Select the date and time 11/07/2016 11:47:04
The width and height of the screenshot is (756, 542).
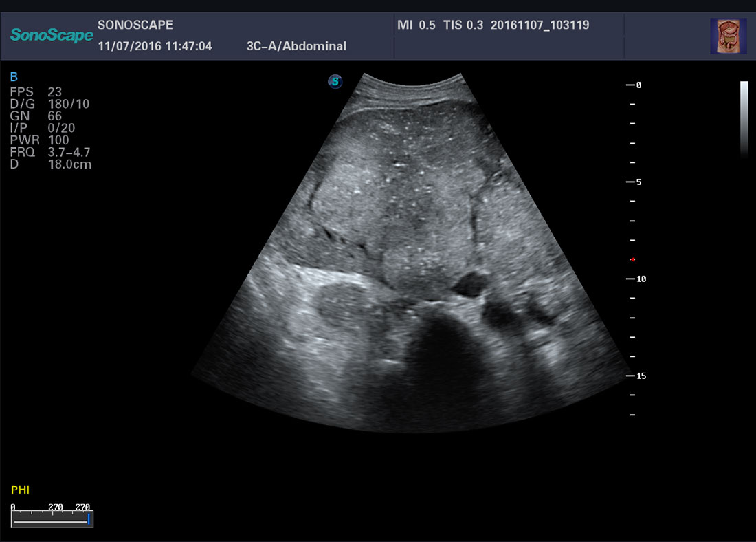155,46
